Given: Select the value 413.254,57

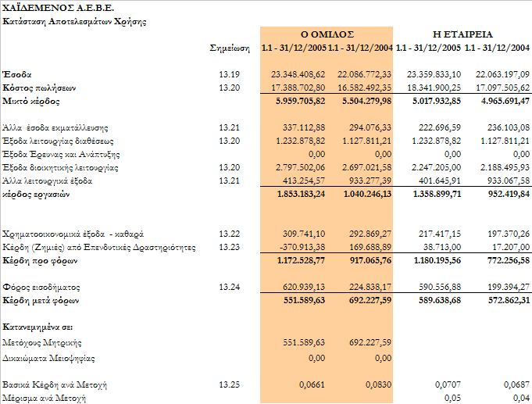Looking at the screenshot, I should pyautogui.click(x=304, y=181).
